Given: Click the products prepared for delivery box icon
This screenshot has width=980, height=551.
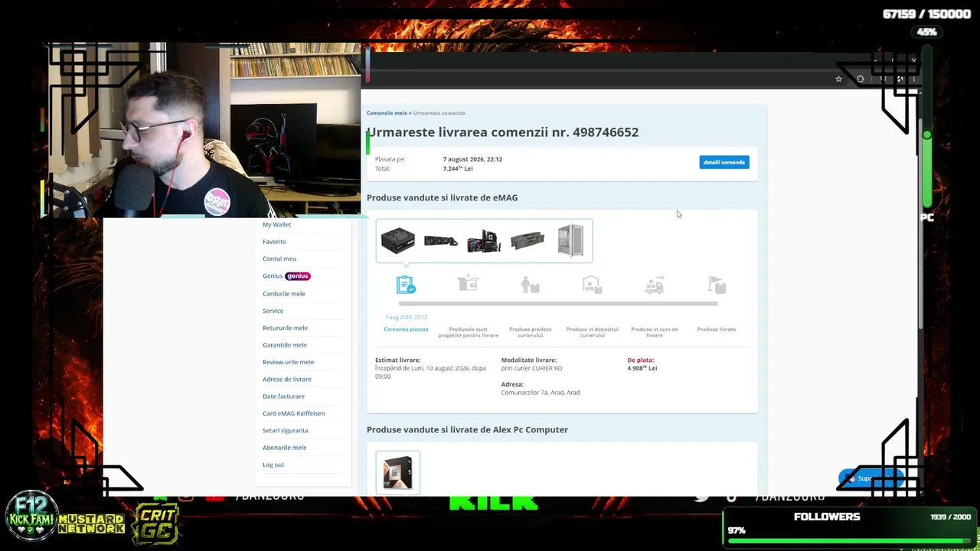Looking at the screenshot, I should point(468,284).
